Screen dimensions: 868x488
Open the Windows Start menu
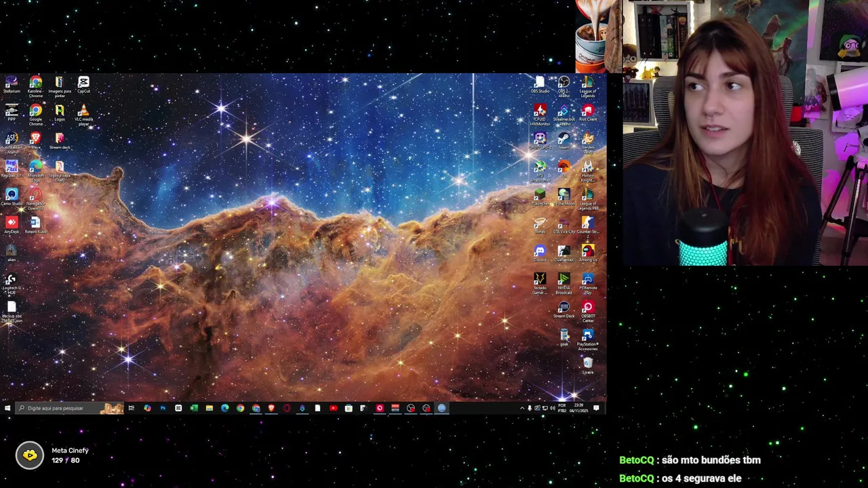point(7,408)
